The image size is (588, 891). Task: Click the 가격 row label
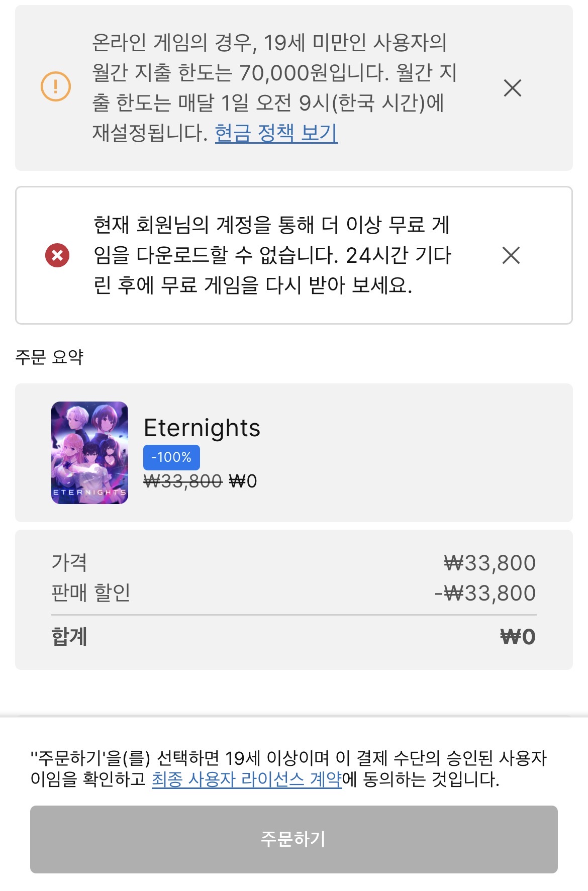[x=69, y=562]
